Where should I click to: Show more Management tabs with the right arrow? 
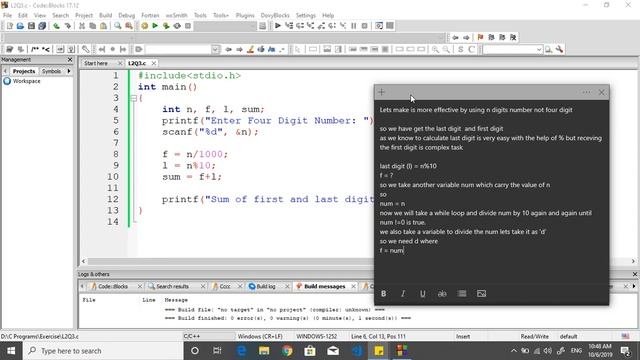[x=69, y=71]
